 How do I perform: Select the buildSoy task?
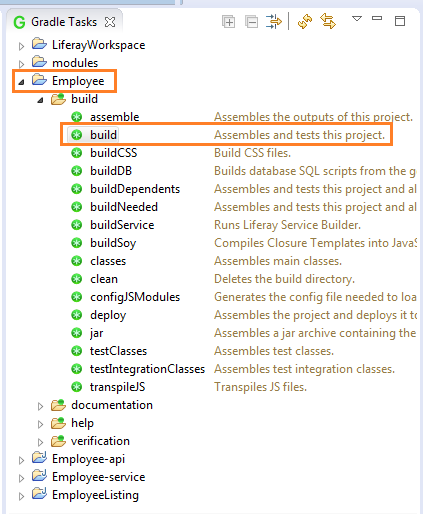pyautogui.click(x=113, y=243)
